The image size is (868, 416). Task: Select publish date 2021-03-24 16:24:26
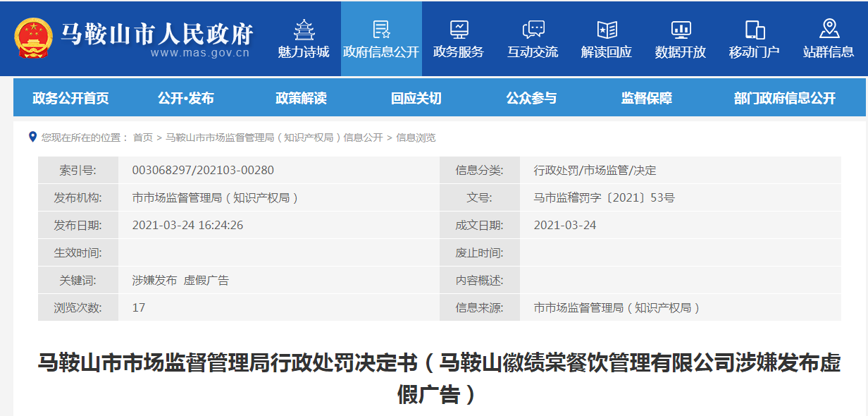[188, 225]
